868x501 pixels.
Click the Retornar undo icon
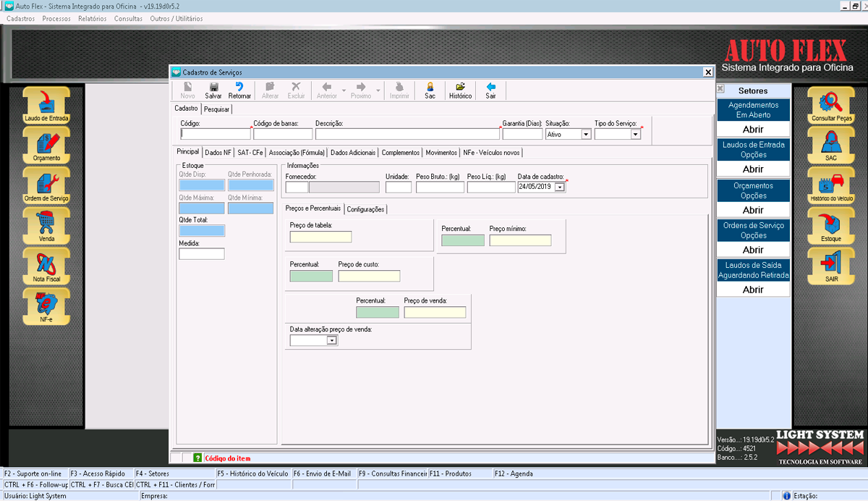pos(239,90)
